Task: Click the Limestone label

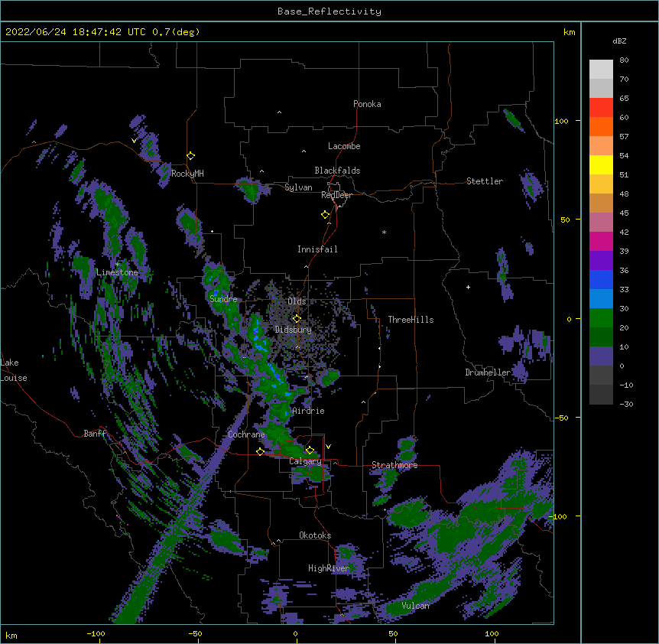Action: coord(117,272)
